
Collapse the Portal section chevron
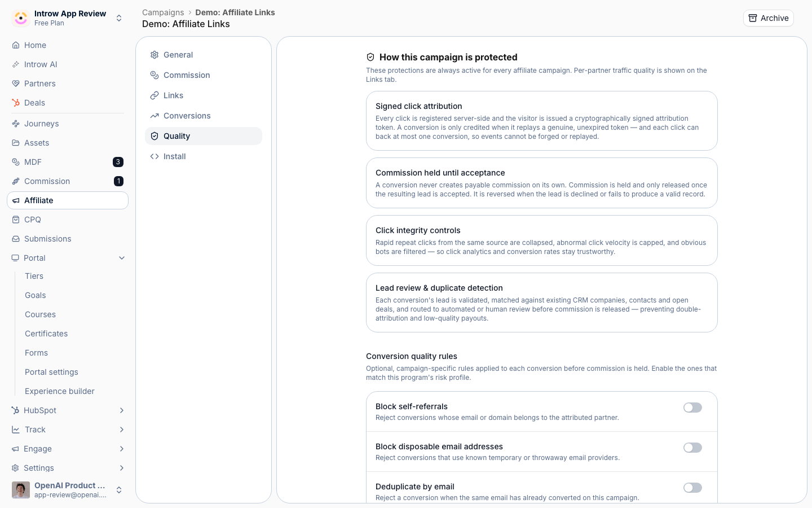click(x=122, y=258)
